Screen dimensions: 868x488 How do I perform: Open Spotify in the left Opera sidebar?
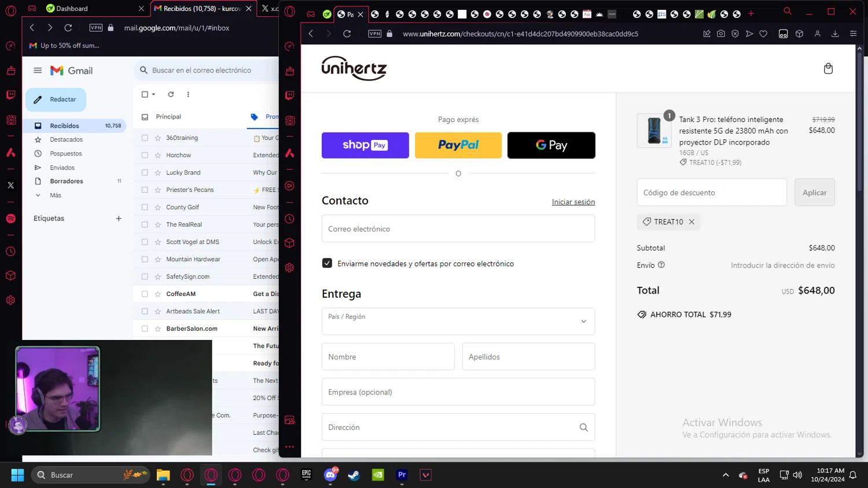(x=10, y=219)
